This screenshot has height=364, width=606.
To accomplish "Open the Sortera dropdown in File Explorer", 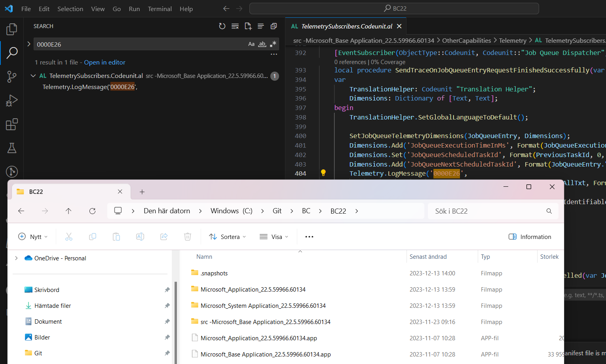I will tap(228, 237).
